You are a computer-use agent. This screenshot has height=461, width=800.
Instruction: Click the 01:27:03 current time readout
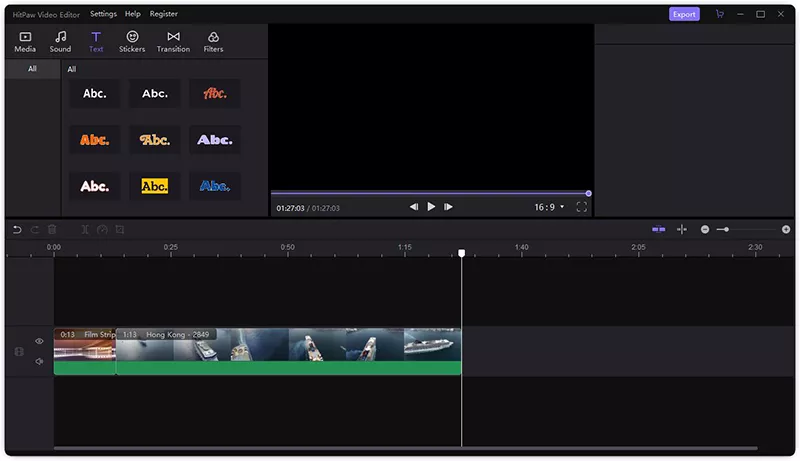click(290, 208)
